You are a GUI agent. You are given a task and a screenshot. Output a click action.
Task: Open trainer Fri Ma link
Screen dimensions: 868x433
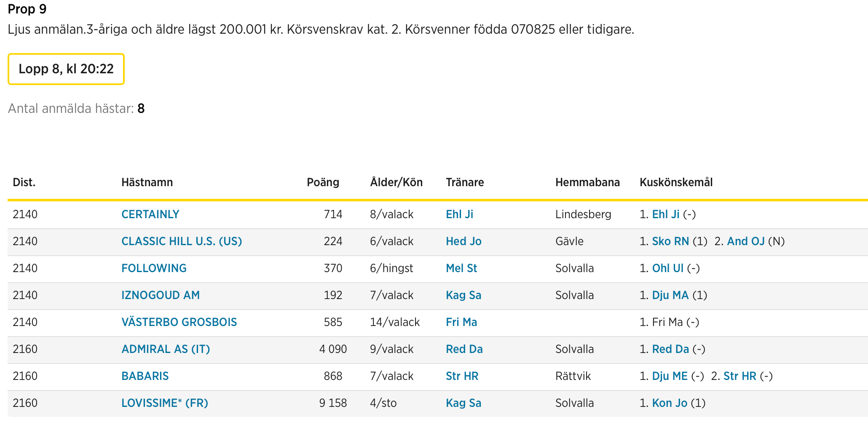click(x=461, y=322)
